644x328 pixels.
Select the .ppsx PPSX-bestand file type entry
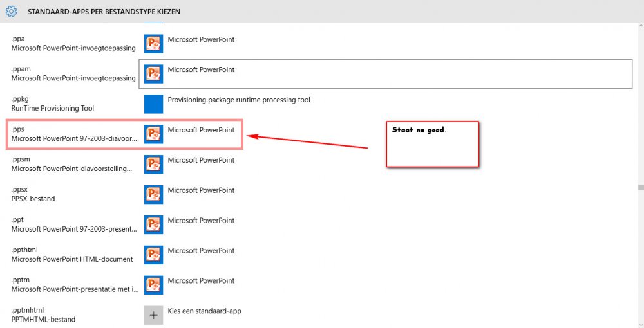pos(33,195)
